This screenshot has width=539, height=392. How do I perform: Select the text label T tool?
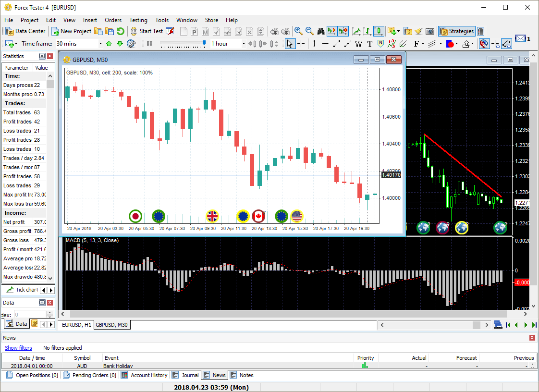(369, 44)
